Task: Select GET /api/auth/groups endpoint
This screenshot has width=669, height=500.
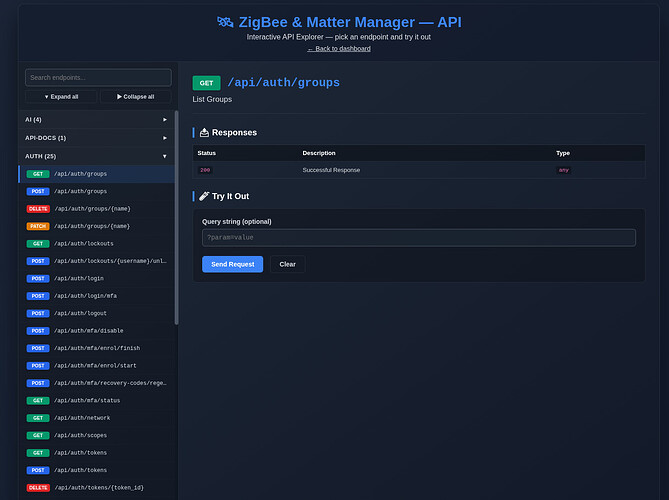Action: click(96, 174)
